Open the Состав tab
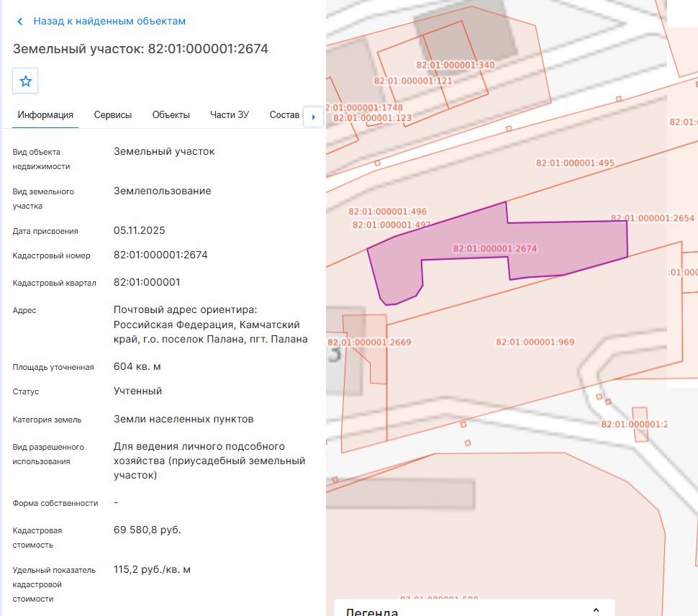 point(284,115)
